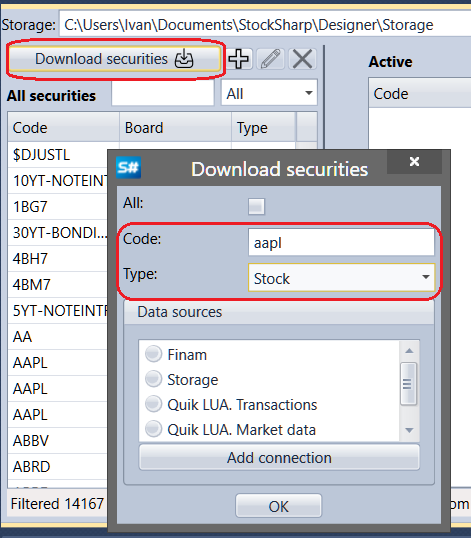471x538 pixels.
Task: Open the All securities filter dropdown
Action: pyautogui.click(x=269, y=93)
